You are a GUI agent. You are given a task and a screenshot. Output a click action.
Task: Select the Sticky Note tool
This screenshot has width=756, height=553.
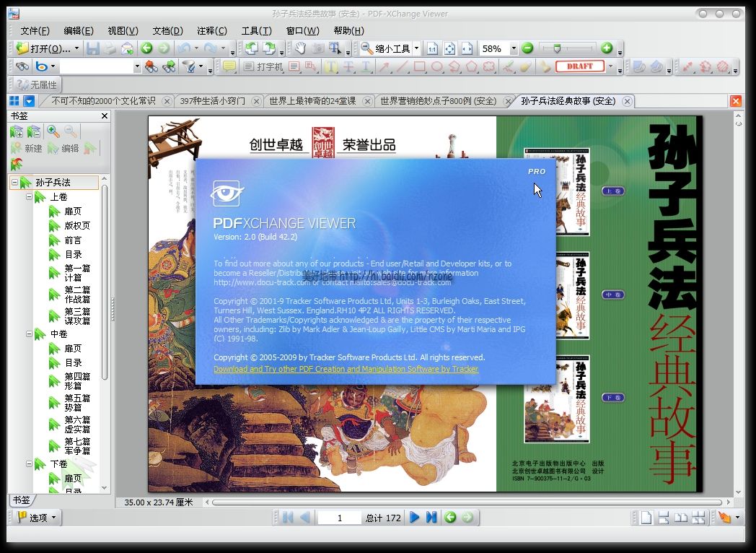[x=229, y=66]
